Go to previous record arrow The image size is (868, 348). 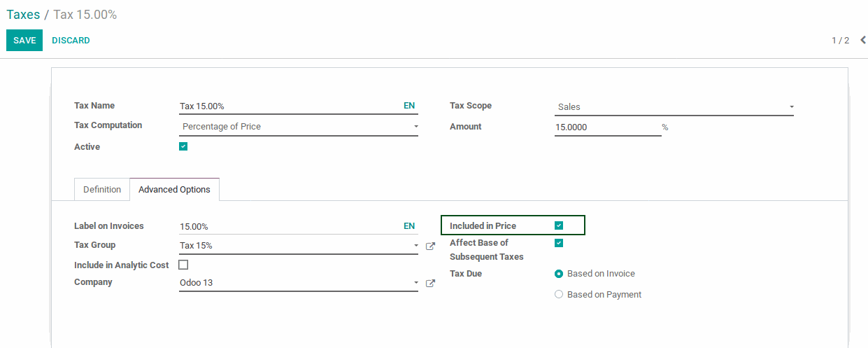tap(863, 40)
